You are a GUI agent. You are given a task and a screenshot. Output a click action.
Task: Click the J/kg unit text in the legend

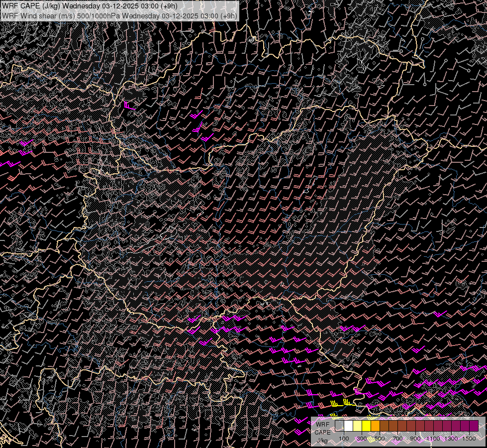322,441
